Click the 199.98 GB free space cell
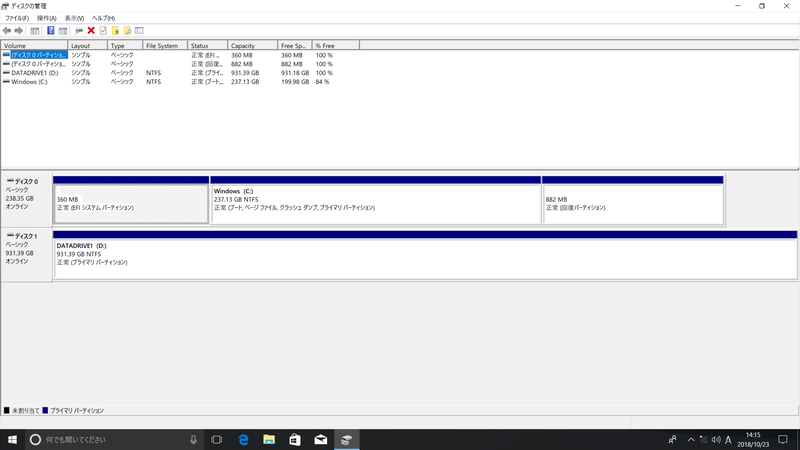 coord(295,82)
